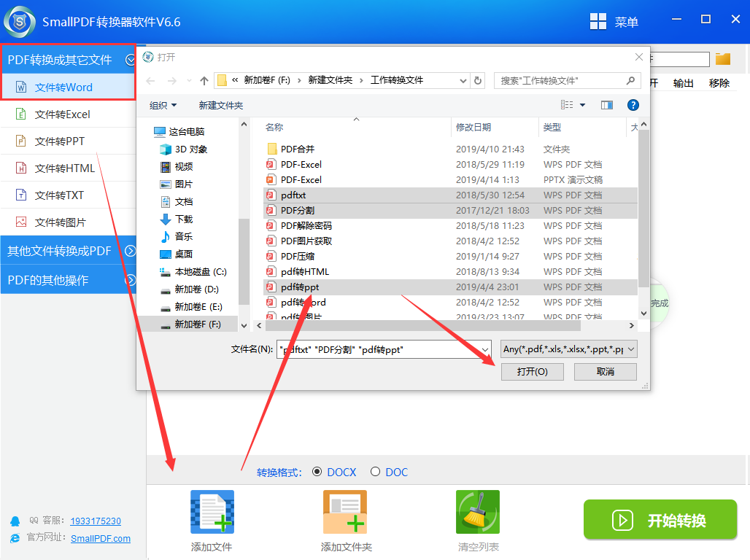750x560 pixels.
Task: Select the PDF解除密码 file
Action: pos(449,226)
